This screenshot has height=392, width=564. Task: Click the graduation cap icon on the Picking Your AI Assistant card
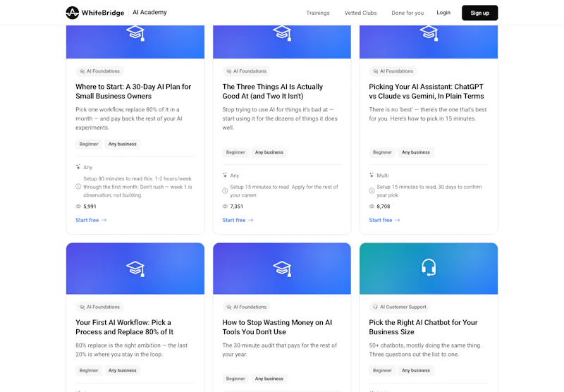(429, 33)
